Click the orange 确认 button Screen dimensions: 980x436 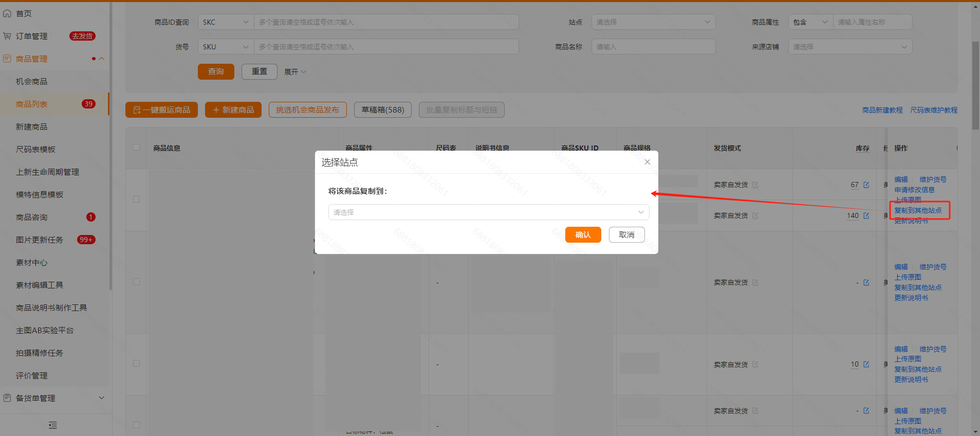(583, 234)
